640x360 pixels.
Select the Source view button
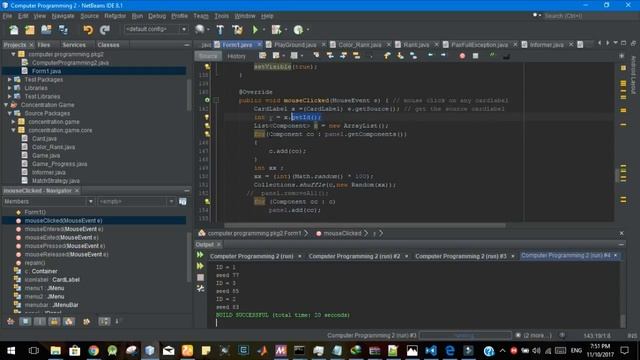[208, 56]
